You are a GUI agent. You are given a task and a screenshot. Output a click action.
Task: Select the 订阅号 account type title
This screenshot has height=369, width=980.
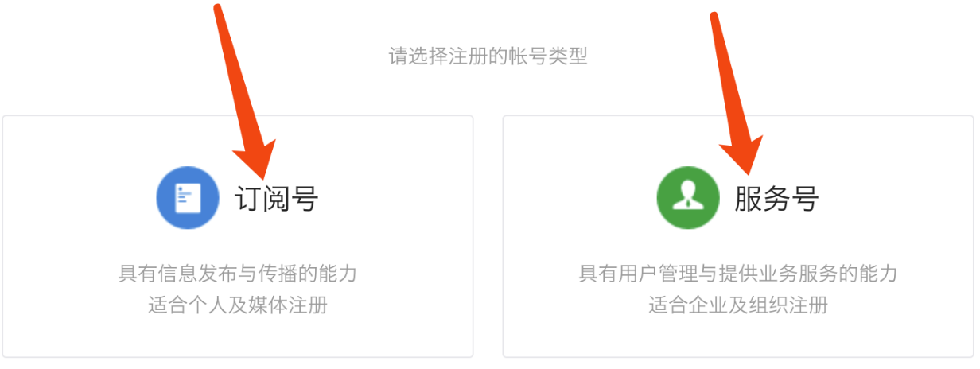click(x=276, y=199)
